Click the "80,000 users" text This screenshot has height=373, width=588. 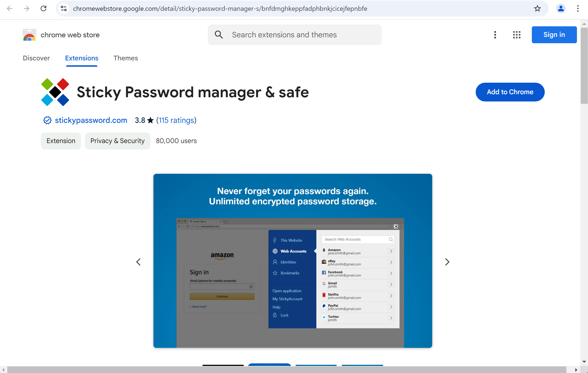176,141
